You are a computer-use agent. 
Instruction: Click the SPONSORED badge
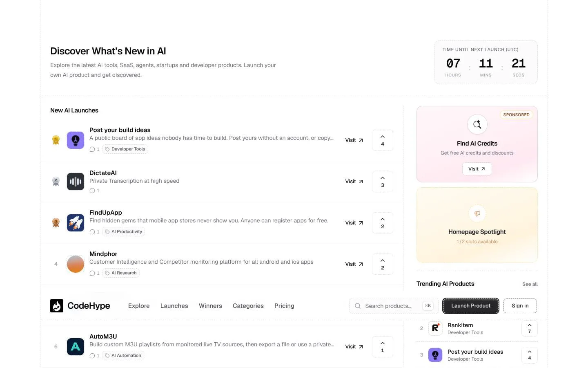[516, 115]
